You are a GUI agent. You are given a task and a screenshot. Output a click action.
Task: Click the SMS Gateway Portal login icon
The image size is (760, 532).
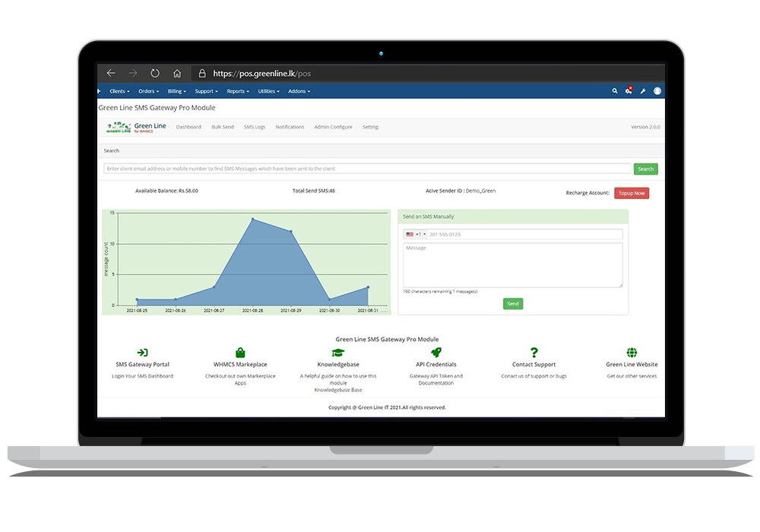143,353
